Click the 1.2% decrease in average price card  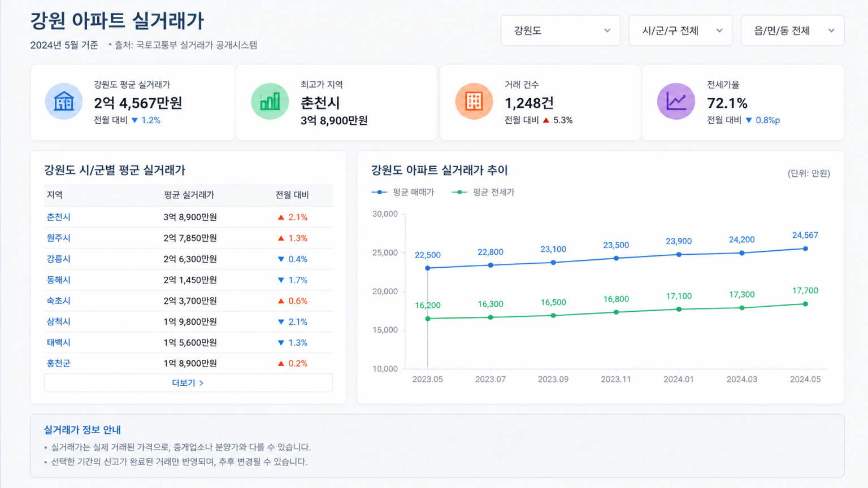146,120
